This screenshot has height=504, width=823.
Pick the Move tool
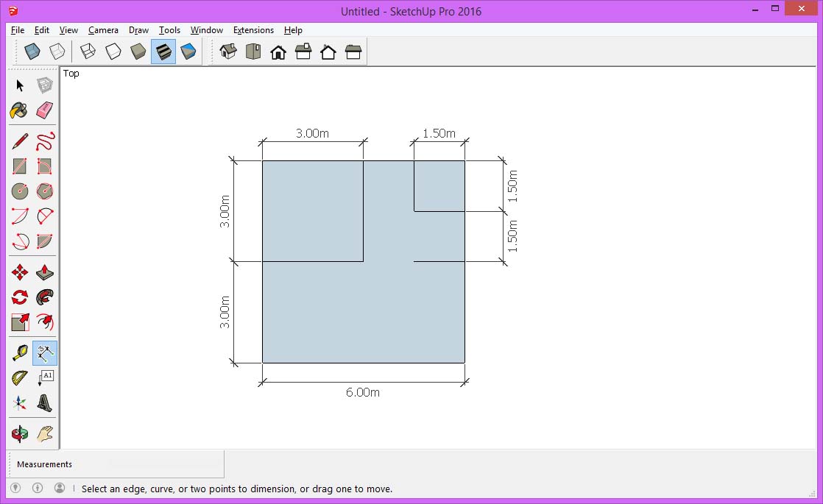tap(18, 271)
